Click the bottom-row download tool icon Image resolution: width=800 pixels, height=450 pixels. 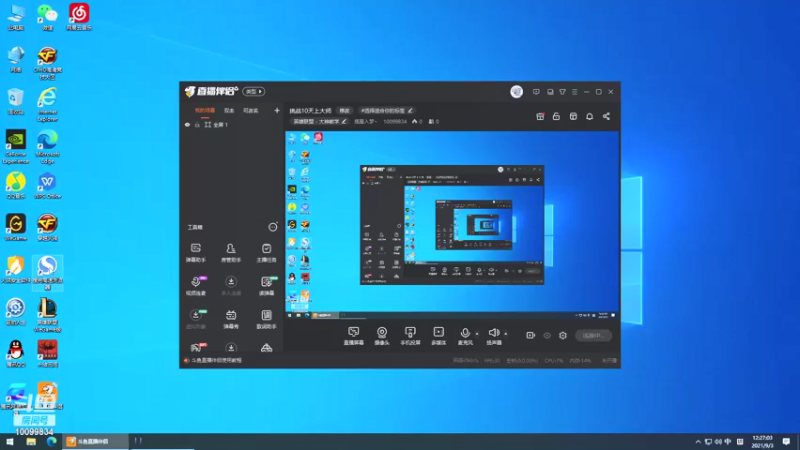point(231,348)
